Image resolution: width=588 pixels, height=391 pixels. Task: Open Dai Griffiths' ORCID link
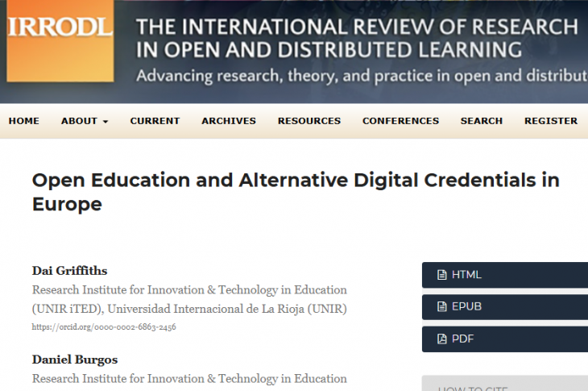[104, 327]
